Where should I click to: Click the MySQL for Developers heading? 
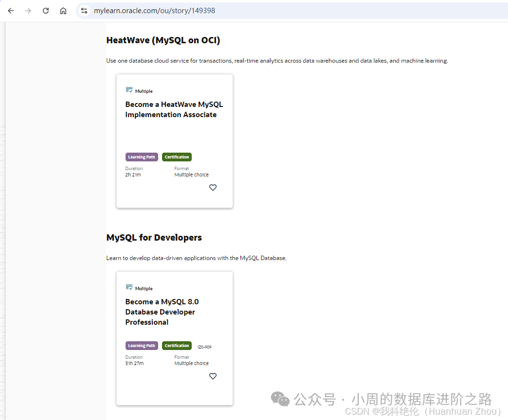tap(154, 238)
